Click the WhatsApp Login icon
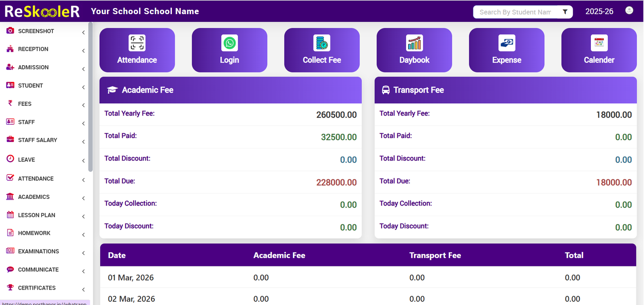 click(229, 43)
